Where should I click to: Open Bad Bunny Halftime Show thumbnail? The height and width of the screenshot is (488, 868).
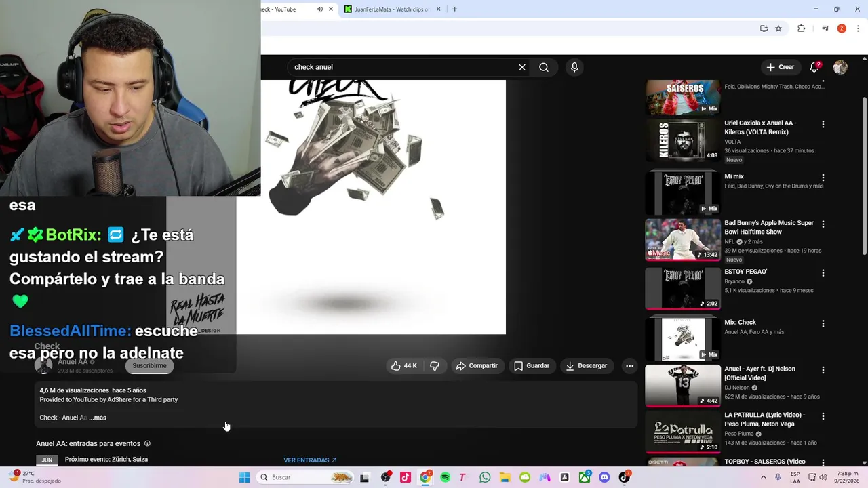click(683, 239)
